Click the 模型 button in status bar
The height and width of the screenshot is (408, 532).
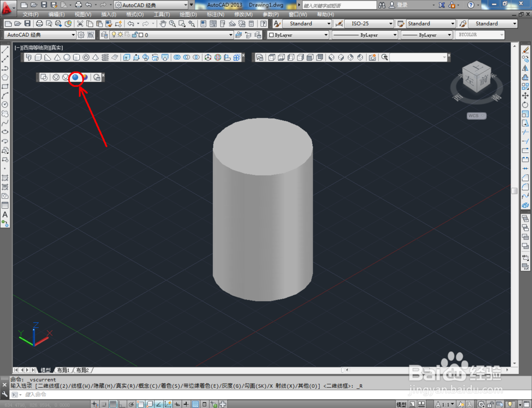(401, 404)
